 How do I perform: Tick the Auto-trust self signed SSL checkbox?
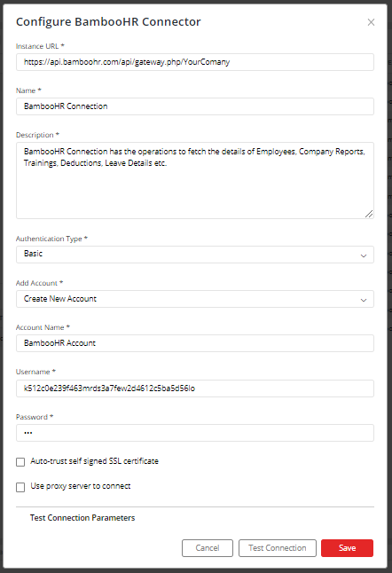pyautogui.click(x=20, y=462)
